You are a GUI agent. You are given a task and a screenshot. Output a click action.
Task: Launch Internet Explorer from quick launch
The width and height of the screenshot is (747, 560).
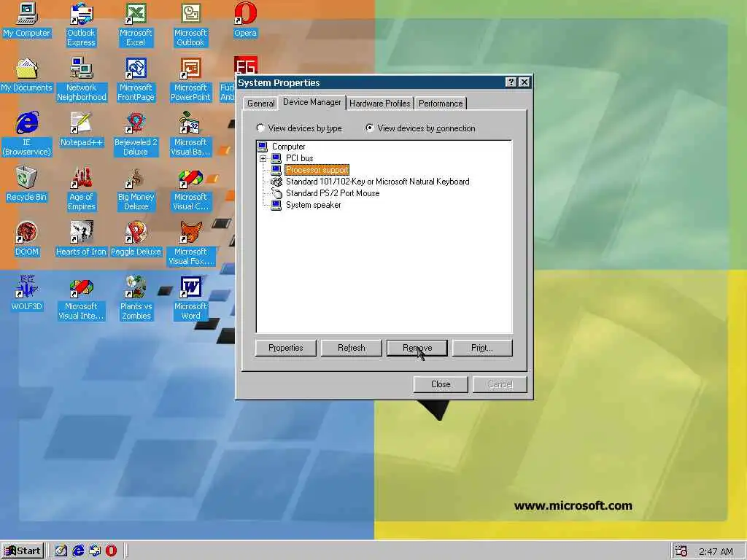78,551
